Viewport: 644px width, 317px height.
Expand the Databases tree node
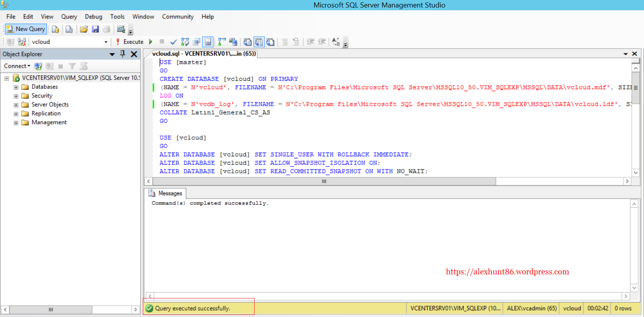point(16,87)
